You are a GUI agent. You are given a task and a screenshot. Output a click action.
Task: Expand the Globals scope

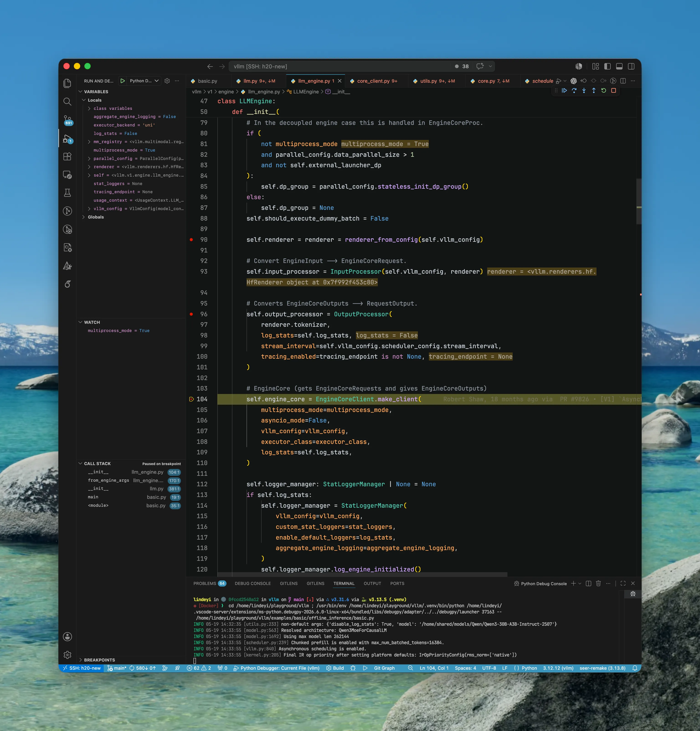coord(84,217)
